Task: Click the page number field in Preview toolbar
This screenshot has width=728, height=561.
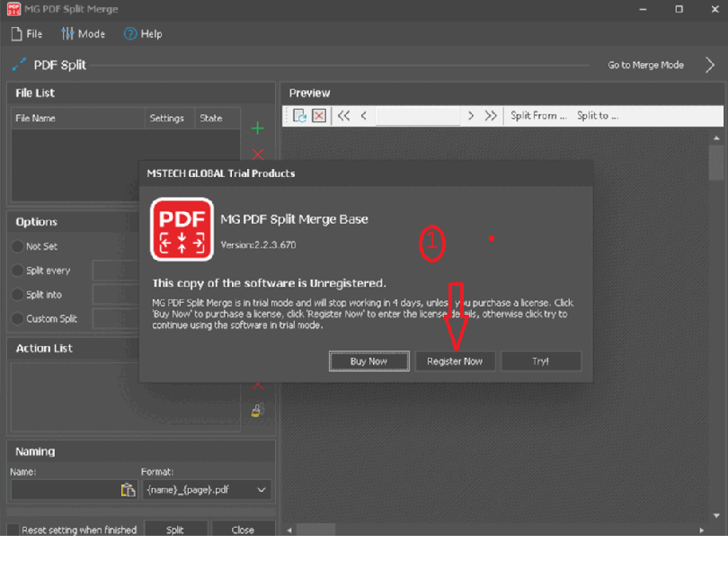Action: (418, 116)
